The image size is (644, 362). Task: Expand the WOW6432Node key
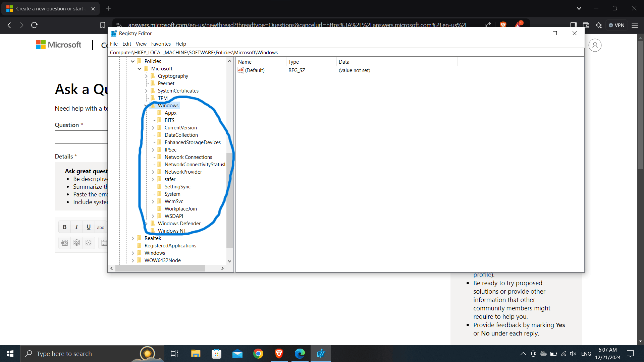133,260
